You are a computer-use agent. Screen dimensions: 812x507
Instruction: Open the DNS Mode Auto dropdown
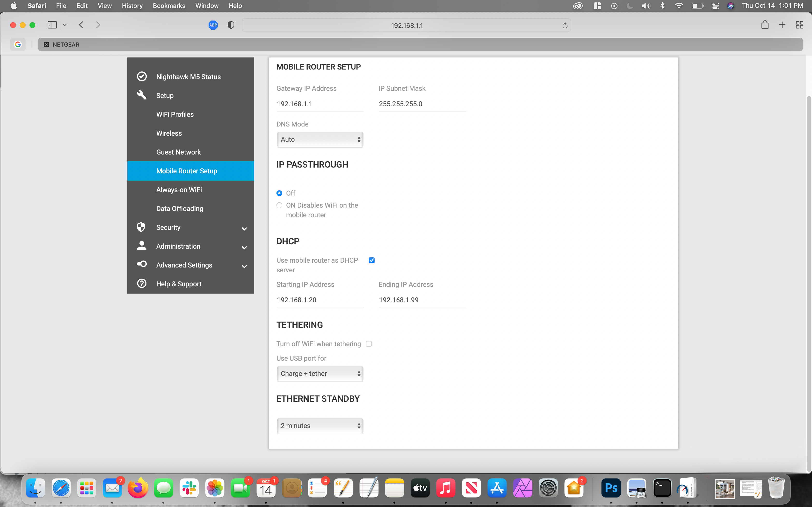coord(320,140)
